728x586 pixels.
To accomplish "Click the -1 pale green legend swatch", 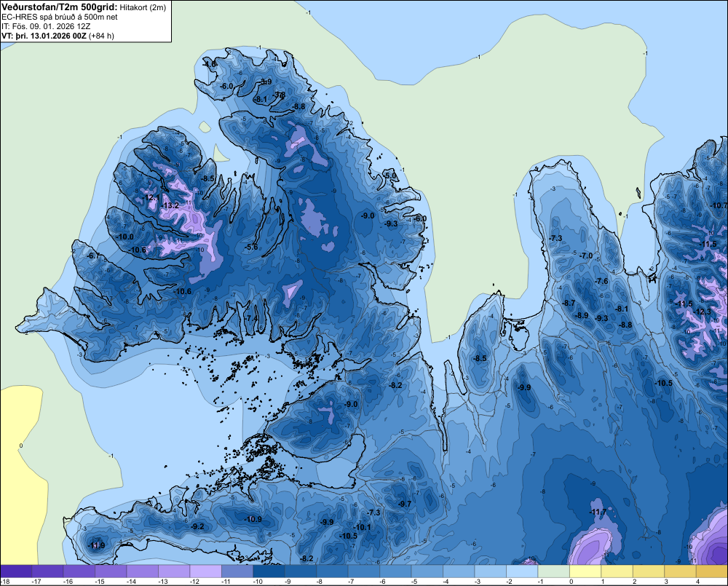I will [x=553, y=571].
